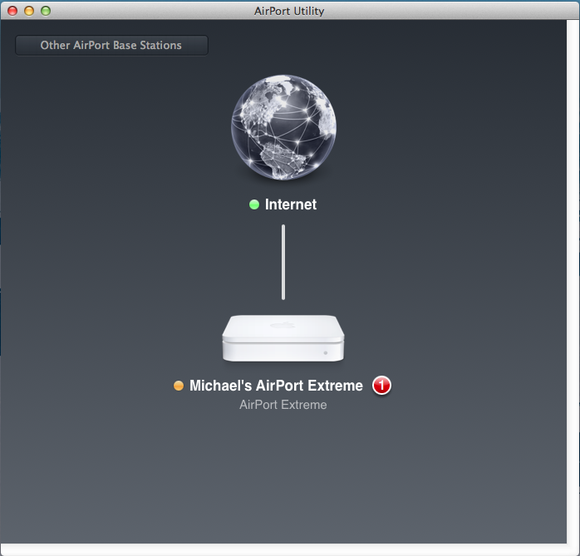Select the Internet text label
This screenshot has width=580, height=556.
click(x=291, y=205)
